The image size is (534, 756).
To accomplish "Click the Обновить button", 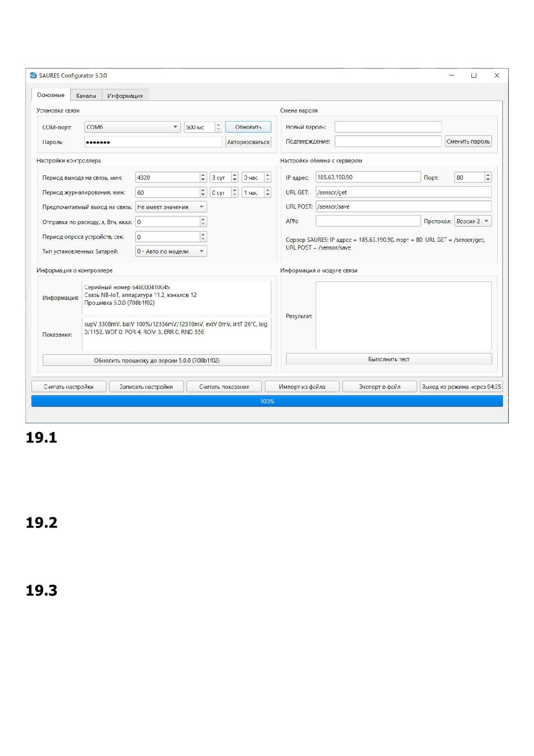I will click(x=248, y=127).
